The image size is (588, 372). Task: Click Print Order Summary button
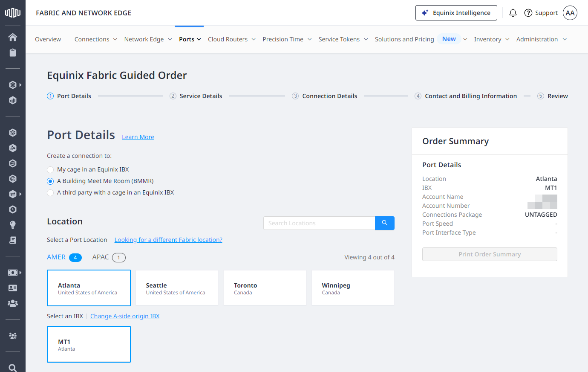pos(490,254)
